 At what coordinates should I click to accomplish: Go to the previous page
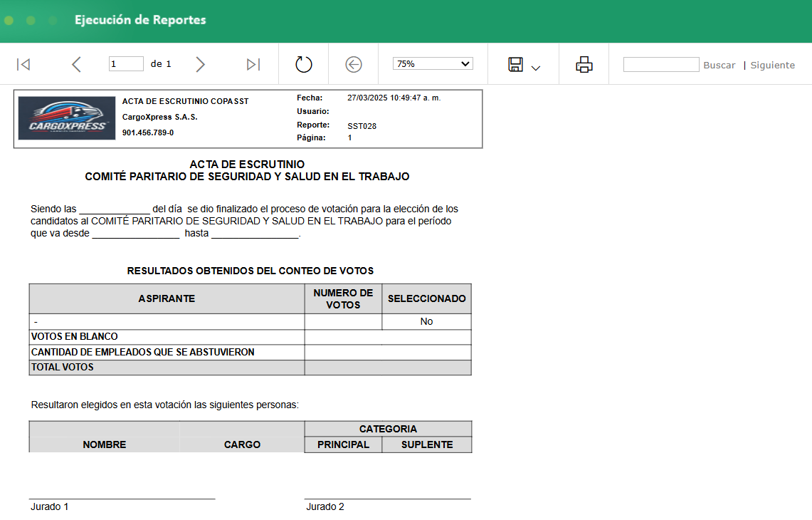tap(76, 64)
